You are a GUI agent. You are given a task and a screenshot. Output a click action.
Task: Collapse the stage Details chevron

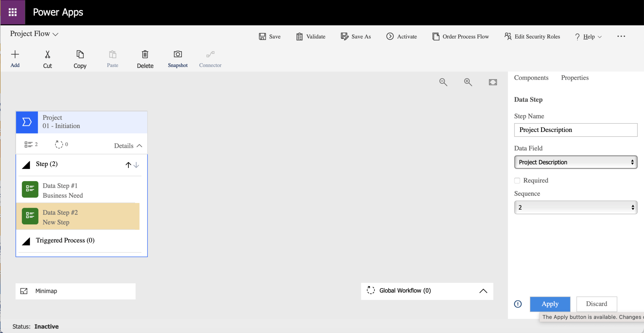pyautogui.click(x=139, y=146)
